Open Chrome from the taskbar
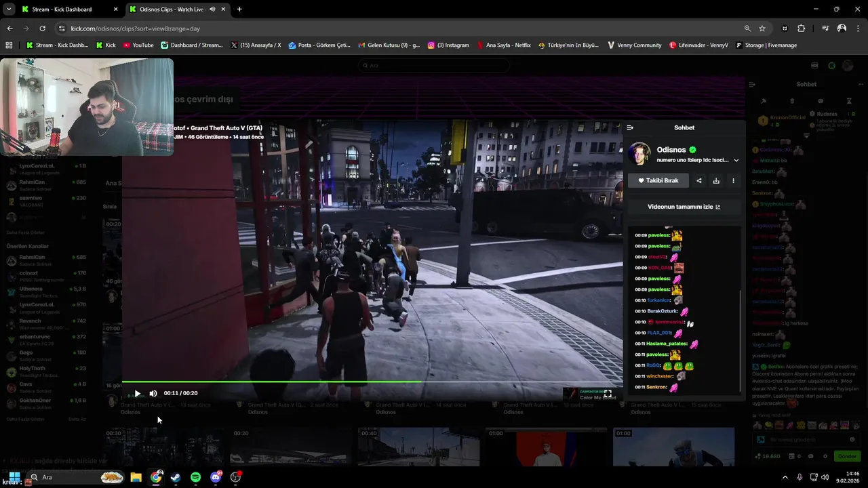The height and width of the screenshot is (488, 868). (x=156, y=477)
